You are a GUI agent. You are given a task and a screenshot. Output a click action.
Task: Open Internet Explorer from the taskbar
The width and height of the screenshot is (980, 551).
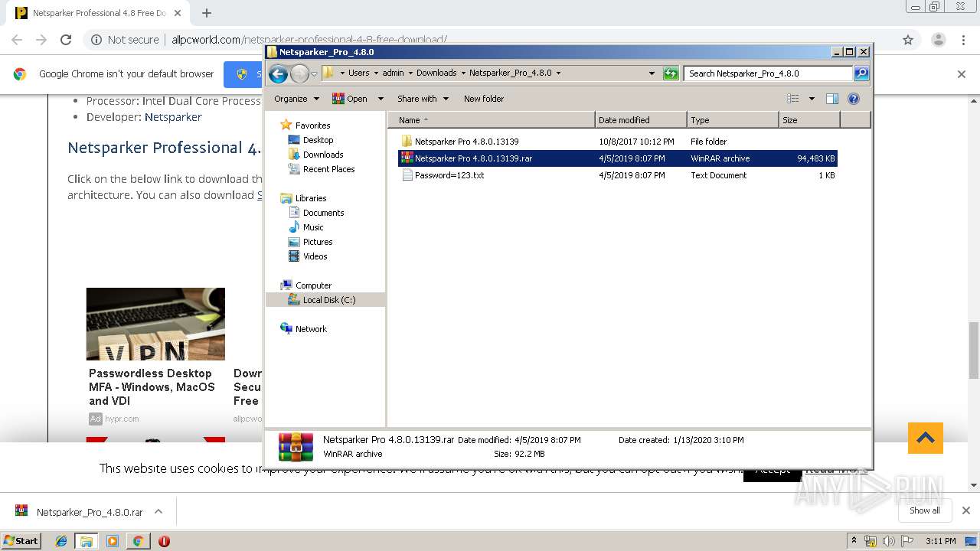[61, 541]
